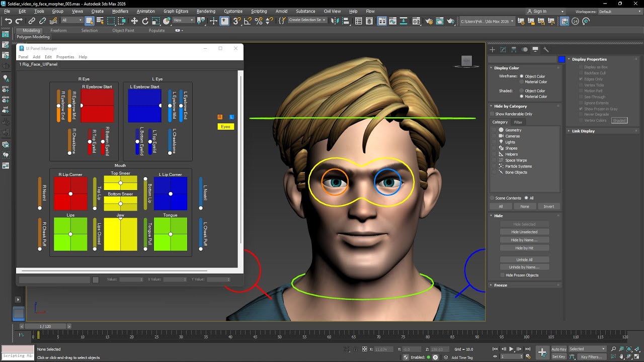The width and height of the screenshot is (644, 362).
Task: Click the Undo arrow icon
Action: [9, 21]
